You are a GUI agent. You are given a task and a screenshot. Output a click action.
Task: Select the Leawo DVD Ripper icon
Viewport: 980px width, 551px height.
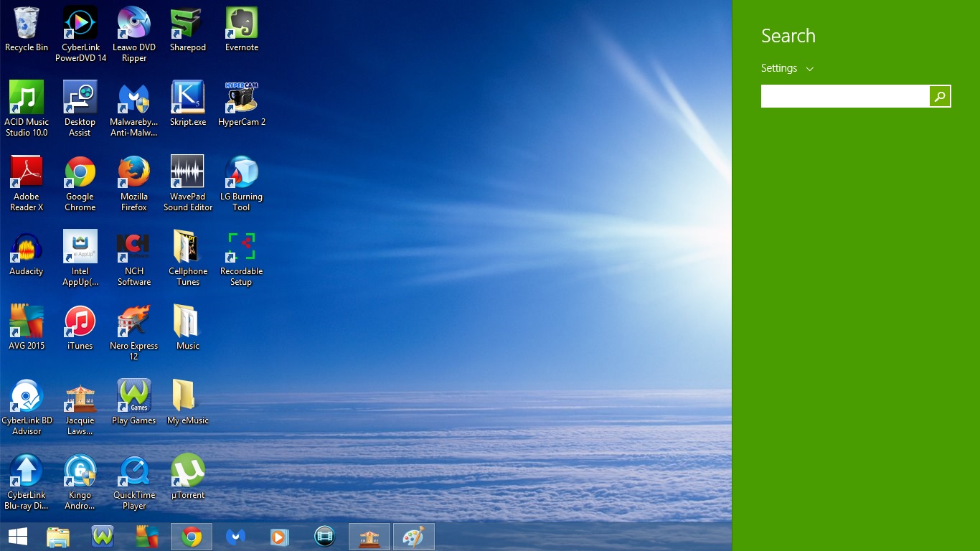[134, 34]
